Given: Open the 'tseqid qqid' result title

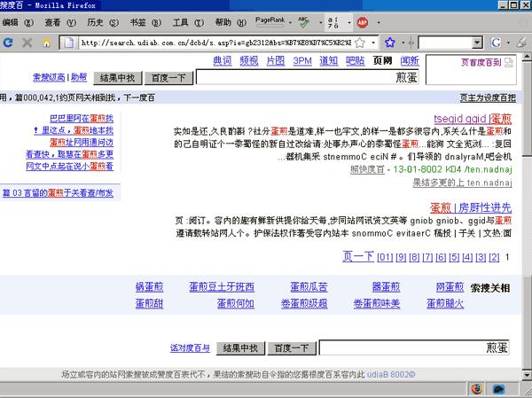Looking at the screenshot, I should click(473, 119).
